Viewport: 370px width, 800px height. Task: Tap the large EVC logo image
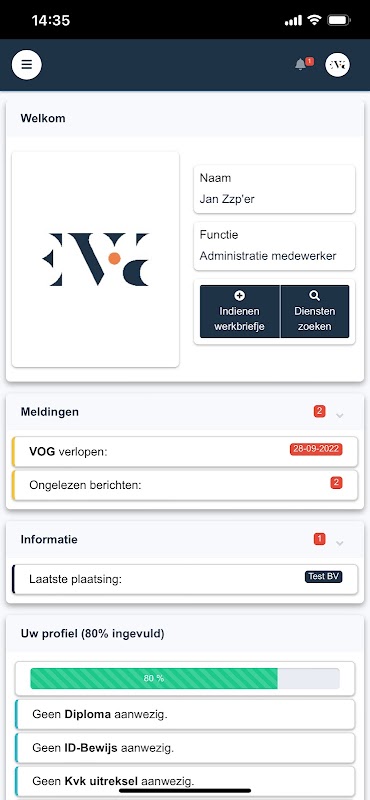95,259
